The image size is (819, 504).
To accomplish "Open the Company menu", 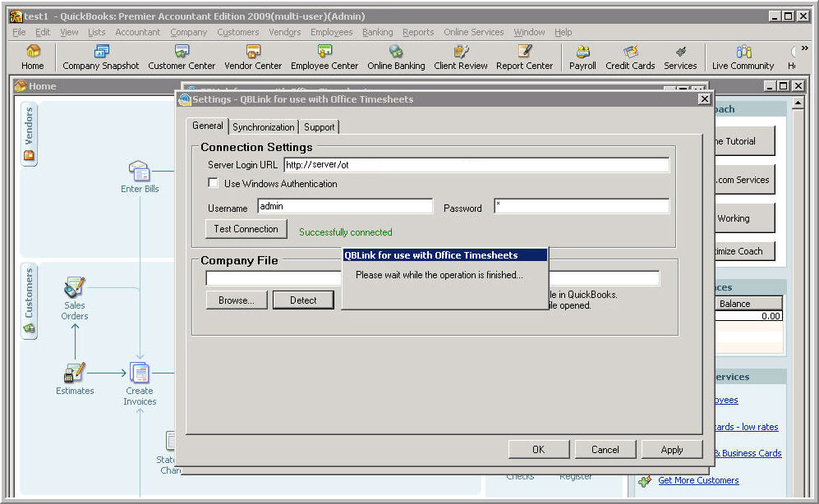I will tap(189, 32).
